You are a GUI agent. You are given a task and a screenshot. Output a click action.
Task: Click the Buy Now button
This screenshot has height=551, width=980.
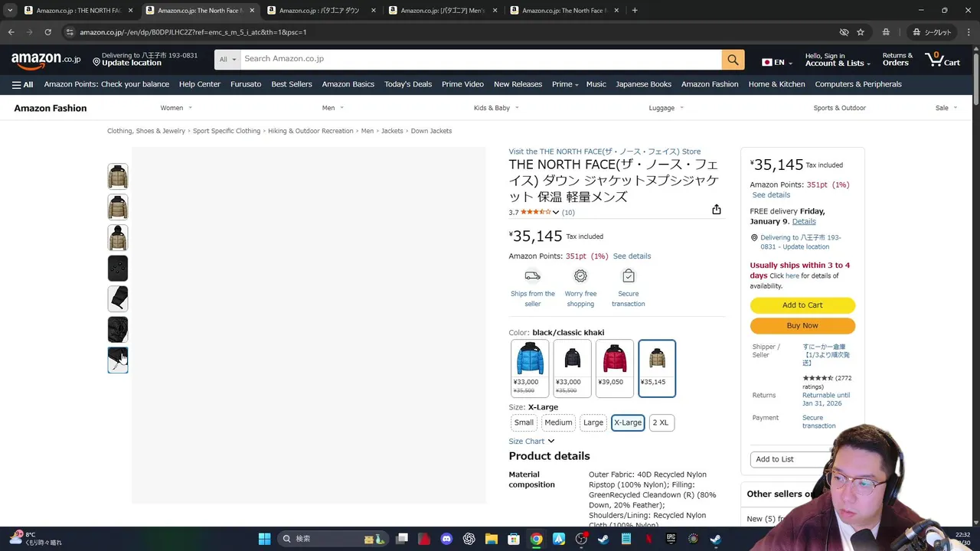tap(802, 326)
